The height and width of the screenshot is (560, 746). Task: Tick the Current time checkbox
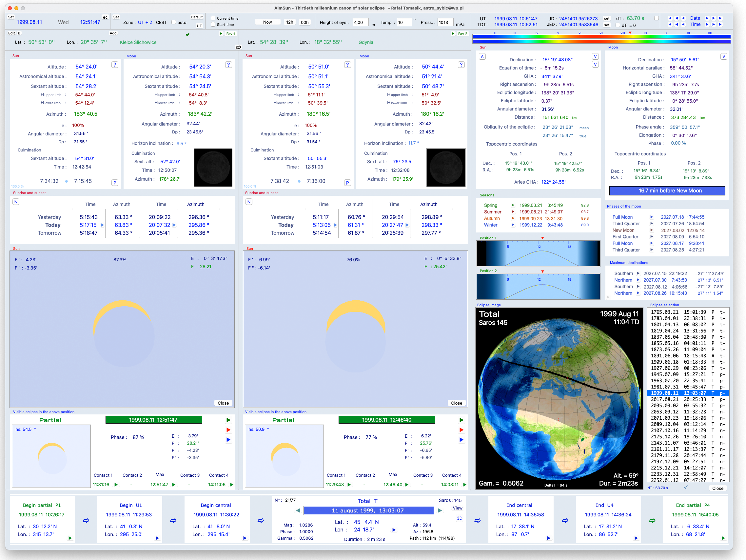point(213,18)
